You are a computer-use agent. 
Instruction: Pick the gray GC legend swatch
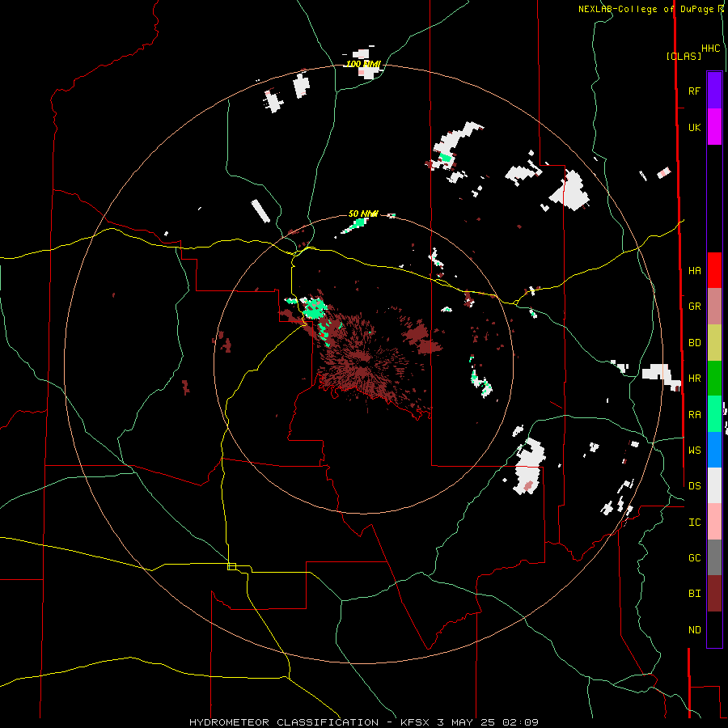point(714,557)
